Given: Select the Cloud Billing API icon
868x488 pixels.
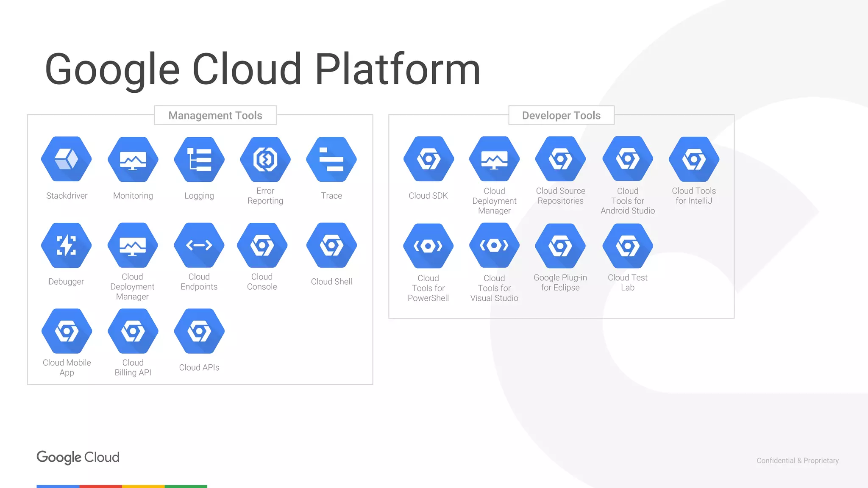Looking at the screenshot, I should point(133,331).
